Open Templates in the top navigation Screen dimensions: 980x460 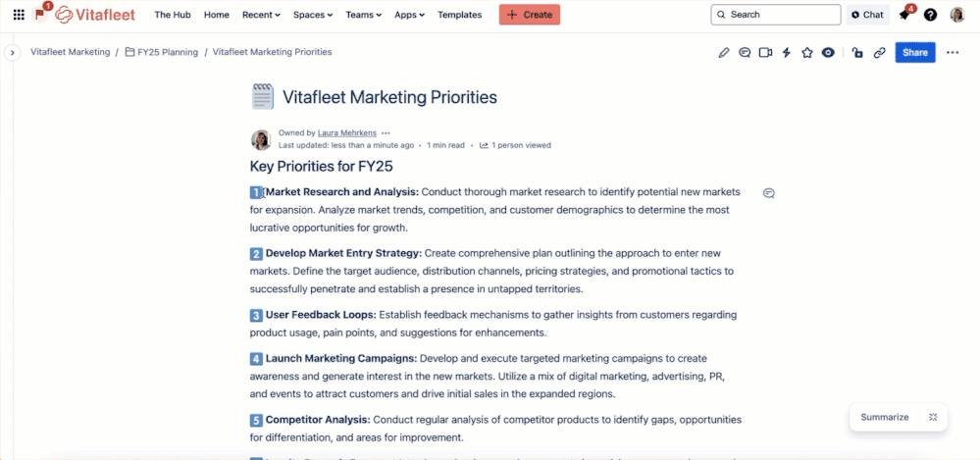(x=459, y=15)
